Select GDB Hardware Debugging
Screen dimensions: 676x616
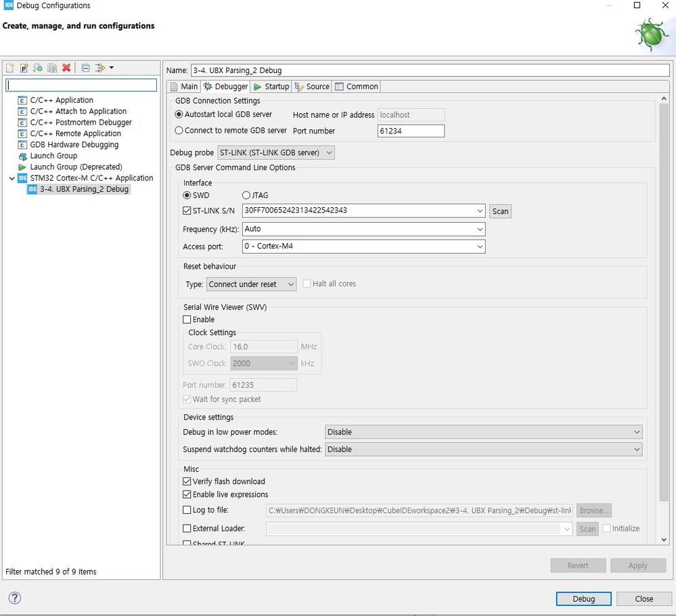[x=74, y=145]
